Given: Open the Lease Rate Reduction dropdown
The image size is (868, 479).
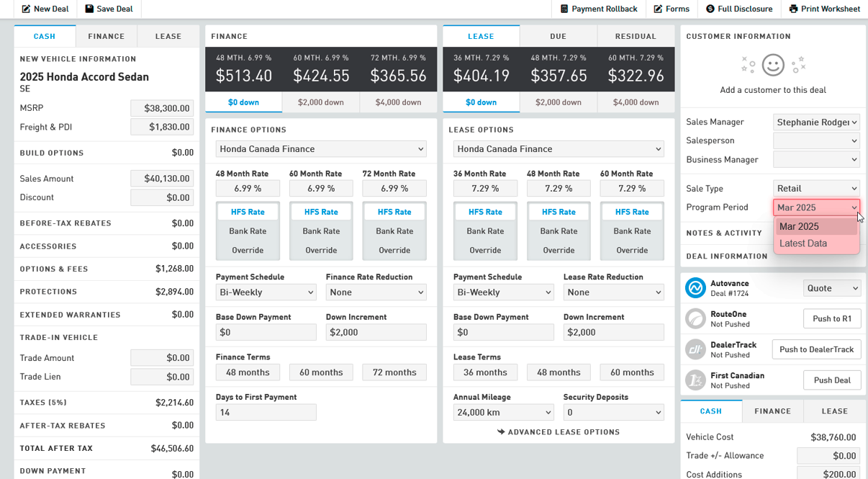Looking at the screenshot, I should point(614,292).
